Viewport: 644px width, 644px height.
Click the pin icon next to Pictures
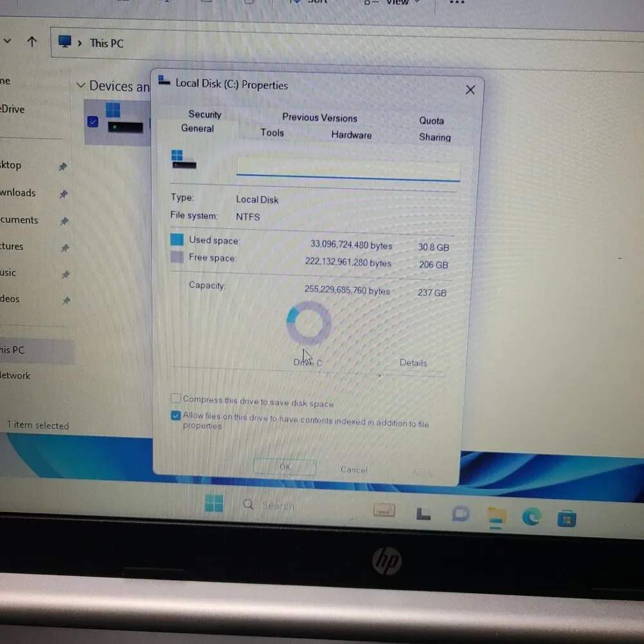tap(65, 248)
